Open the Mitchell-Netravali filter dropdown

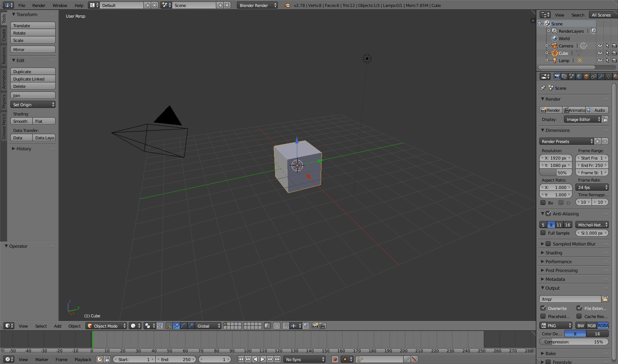point(592,225)
